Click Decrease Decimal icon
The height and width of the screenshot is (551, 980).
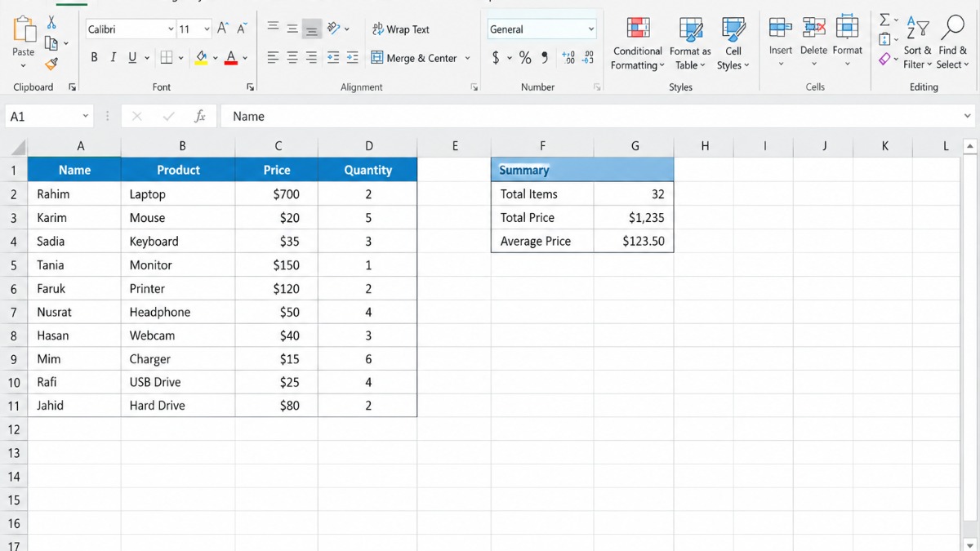coord(588,58)
